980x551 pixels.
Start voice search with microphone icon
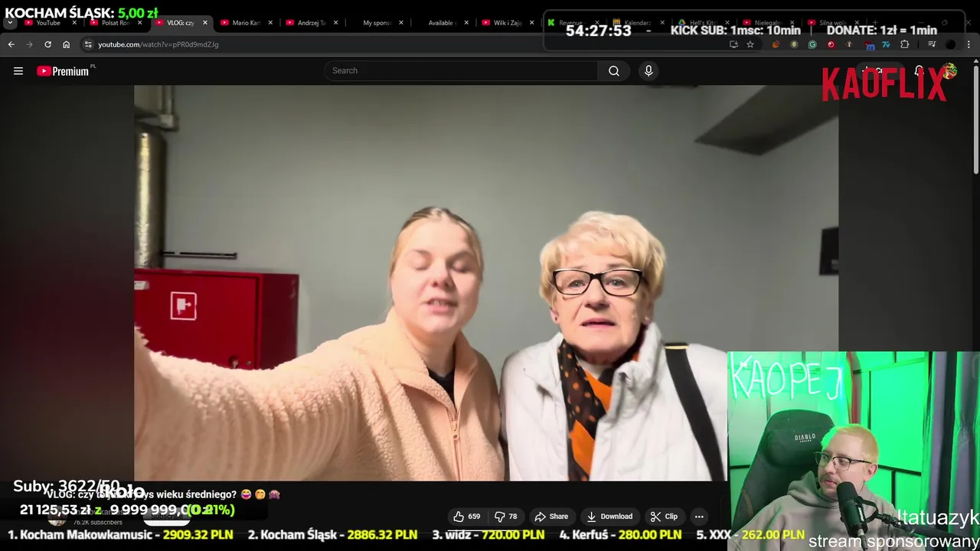[x=648, y=70]
